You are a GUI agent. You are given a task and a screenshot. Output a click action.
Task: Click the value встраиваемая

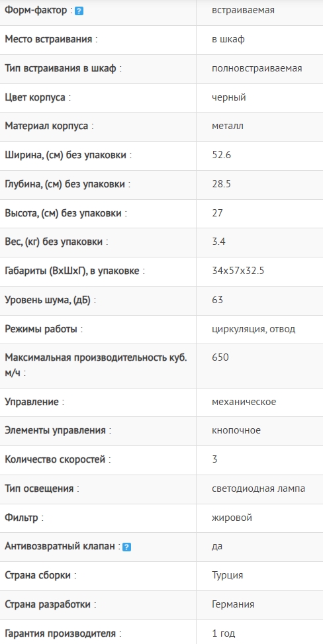(244, 11)
